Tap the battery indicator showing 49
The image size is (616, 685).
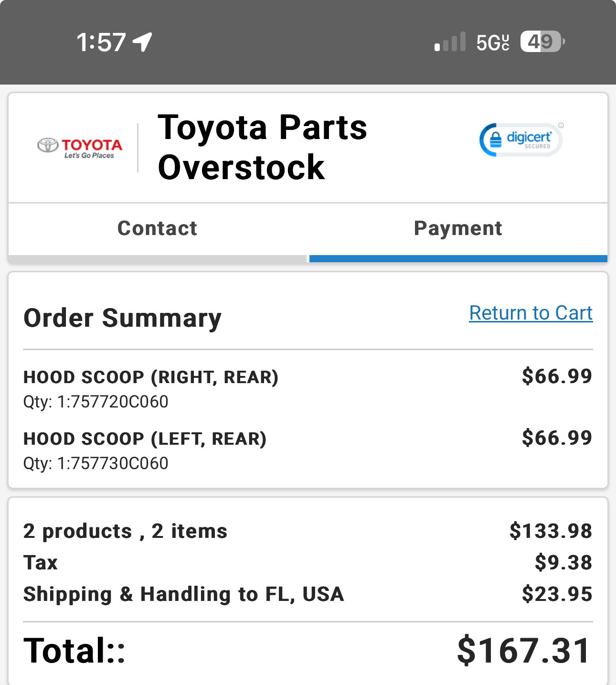pyautogui.click(x=542, y=42)
